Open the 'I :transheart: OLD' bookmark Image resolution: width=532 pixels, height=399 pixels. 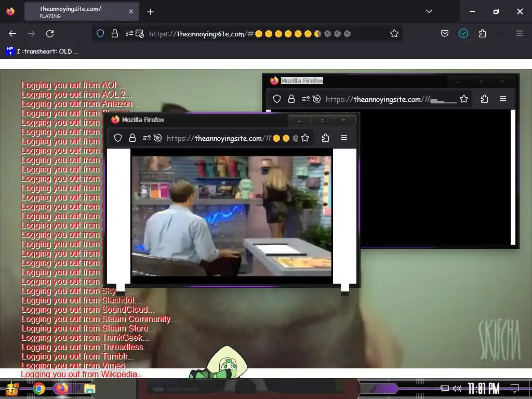[x=42, y=51]
